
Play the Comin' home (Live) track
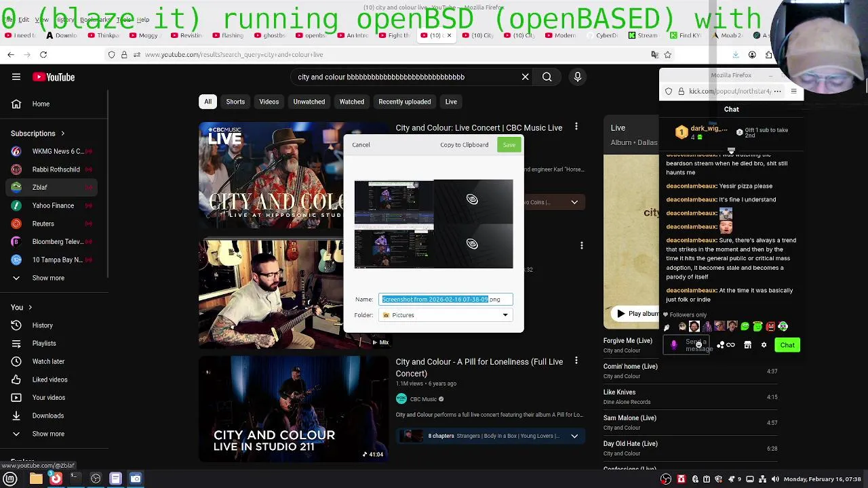tap(692, 371)
